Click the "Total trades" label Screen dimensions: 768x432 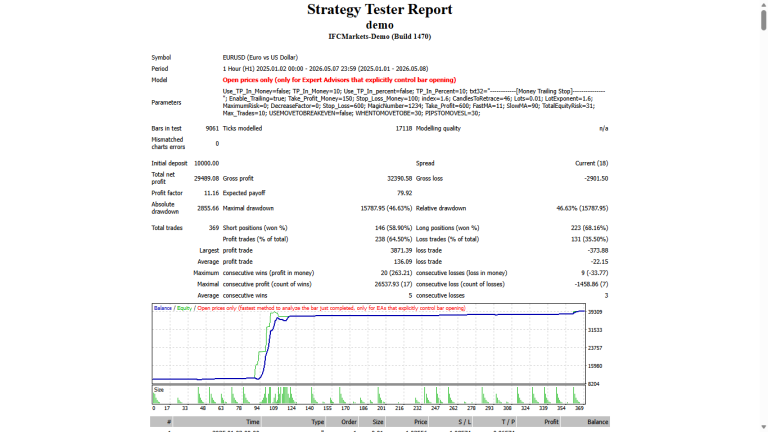pos(167,228)
